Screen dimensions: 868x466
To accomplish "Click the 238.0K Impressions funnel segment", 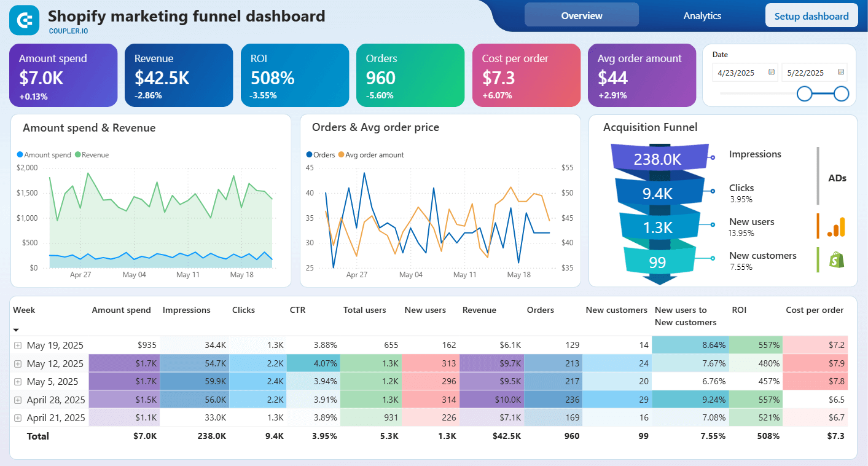I will click(657, 157).
